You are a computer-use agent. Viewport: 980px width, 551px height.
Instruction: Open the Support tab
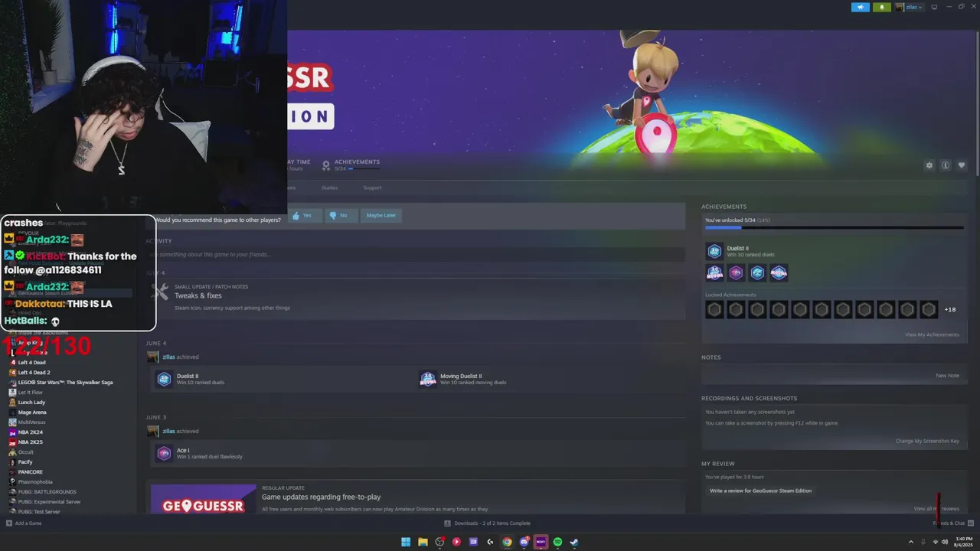pyautogui.click(x=372, y=187)
